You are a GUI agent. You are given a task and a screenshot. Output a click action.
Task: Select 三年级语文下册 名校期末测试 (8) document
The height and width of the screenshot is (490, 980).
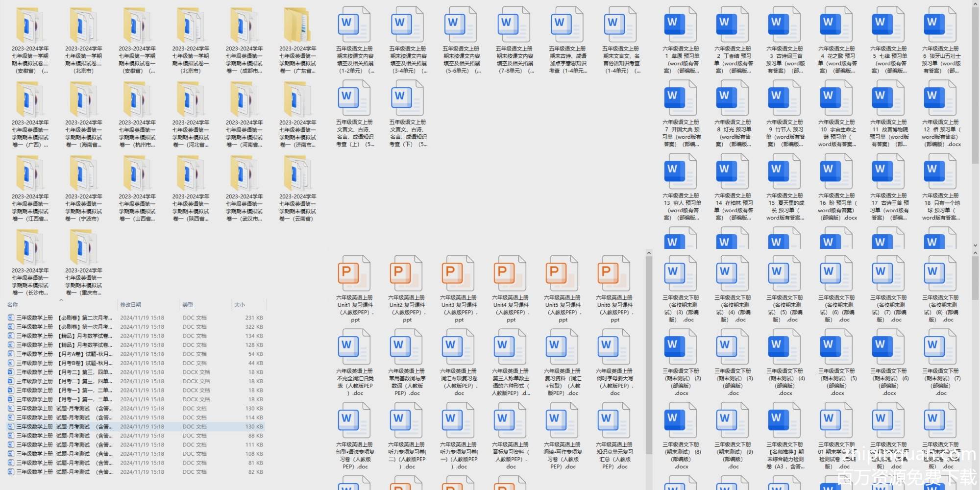[941, 290]
